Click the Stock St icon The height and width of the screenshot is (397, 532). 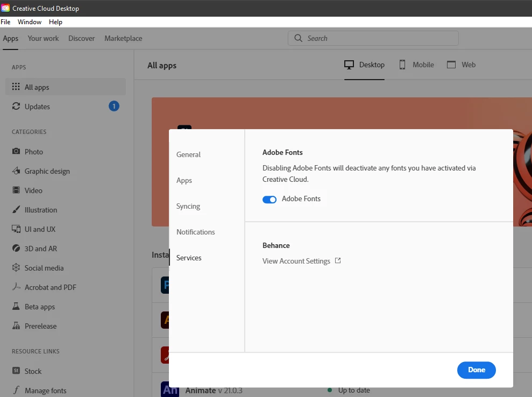16,371
